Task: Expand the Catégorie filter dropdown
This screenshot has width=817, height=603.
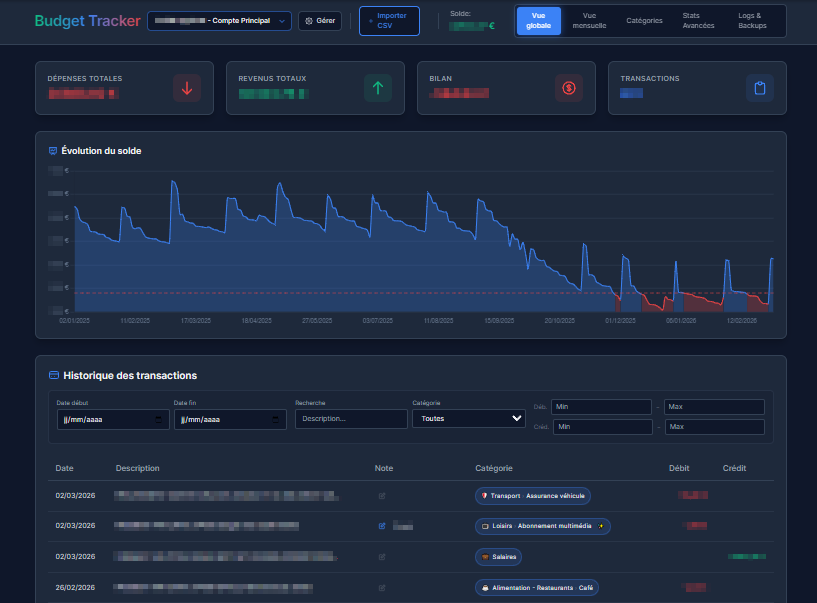Action: coord(468,419)
